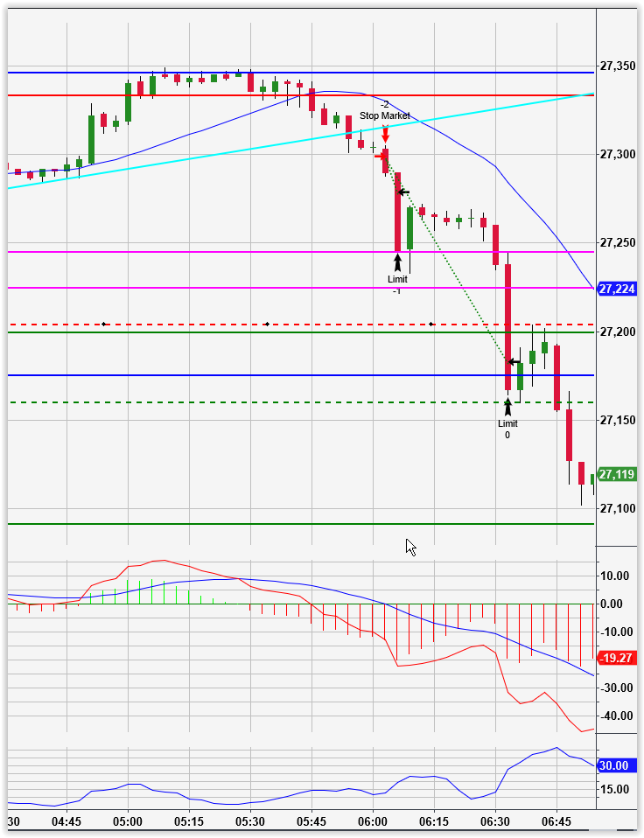Select the black up-arrow above Limit -1
Viewport: 644px width, 838px height.
pos(397,262)
